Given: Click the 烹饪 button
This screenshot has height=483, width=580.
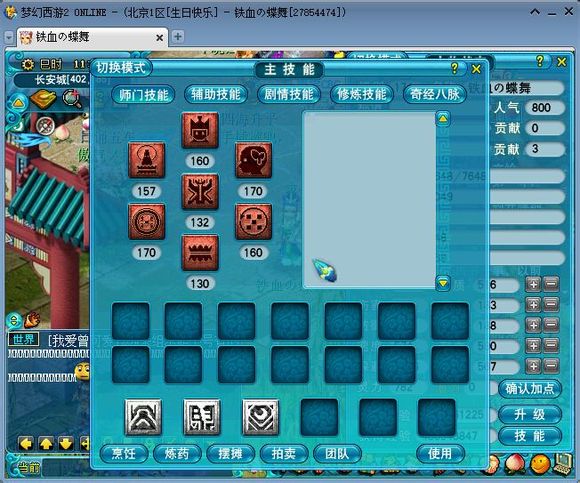Looking at the screenshot, I should [124, 454].
